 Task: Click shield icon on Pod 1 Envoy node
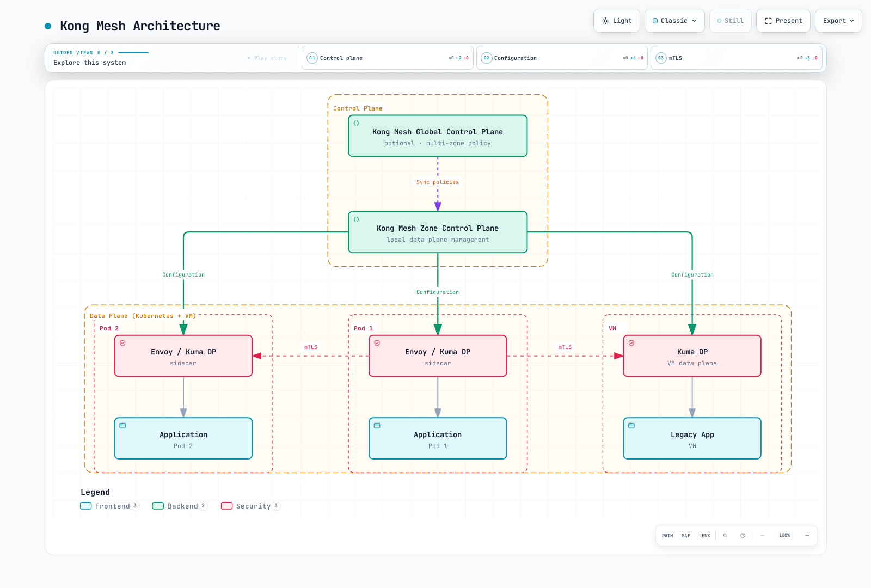point(377,343)
